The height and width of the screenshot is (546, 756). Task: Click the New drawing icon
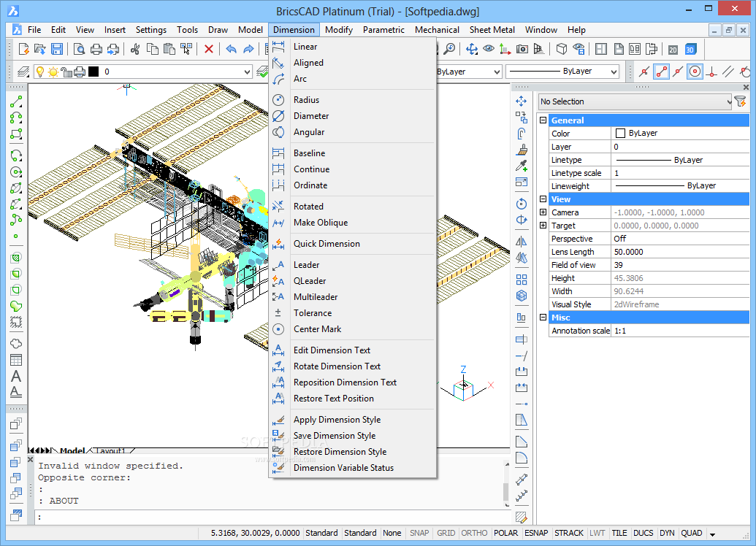click(23, 49)
